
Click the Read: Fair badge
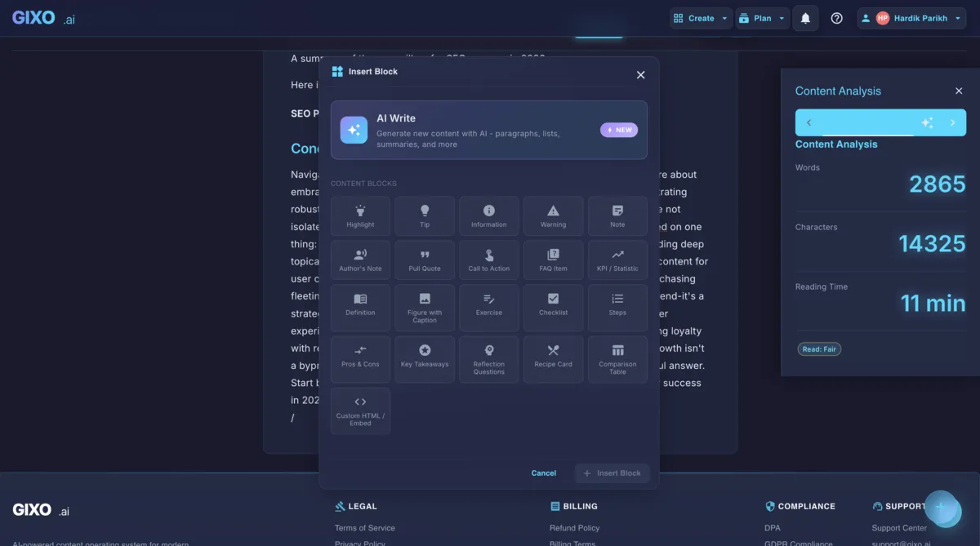tap(818, 348)
